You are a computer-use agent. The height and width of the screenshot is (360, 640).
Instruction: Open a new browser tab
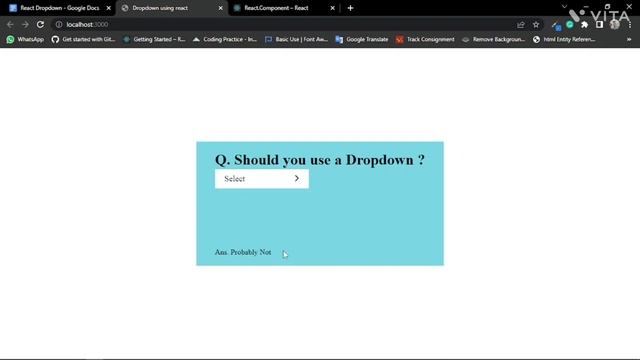[x=350, y=8]
